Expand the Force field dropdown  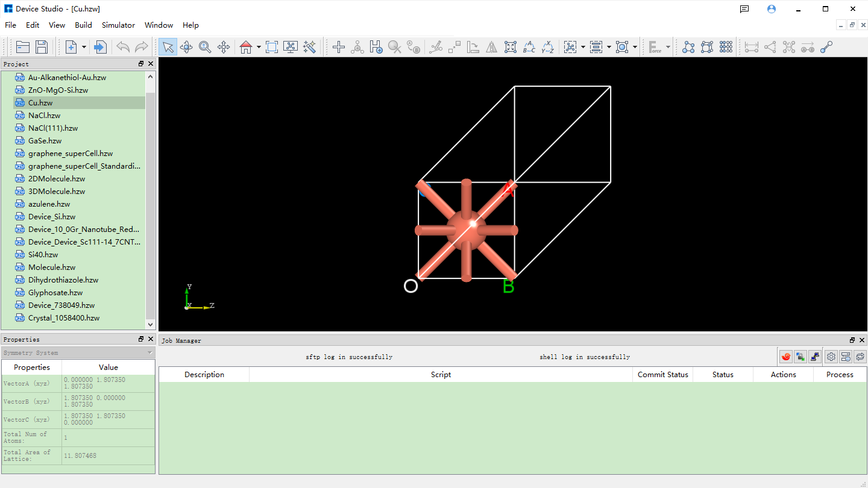667,47
